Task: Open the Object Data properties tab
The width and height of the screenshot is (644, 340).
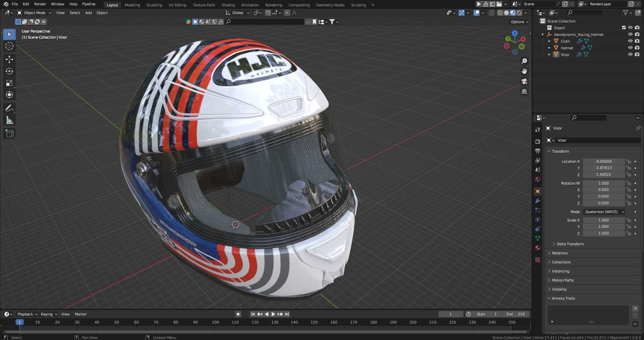Action: point(538,238)
